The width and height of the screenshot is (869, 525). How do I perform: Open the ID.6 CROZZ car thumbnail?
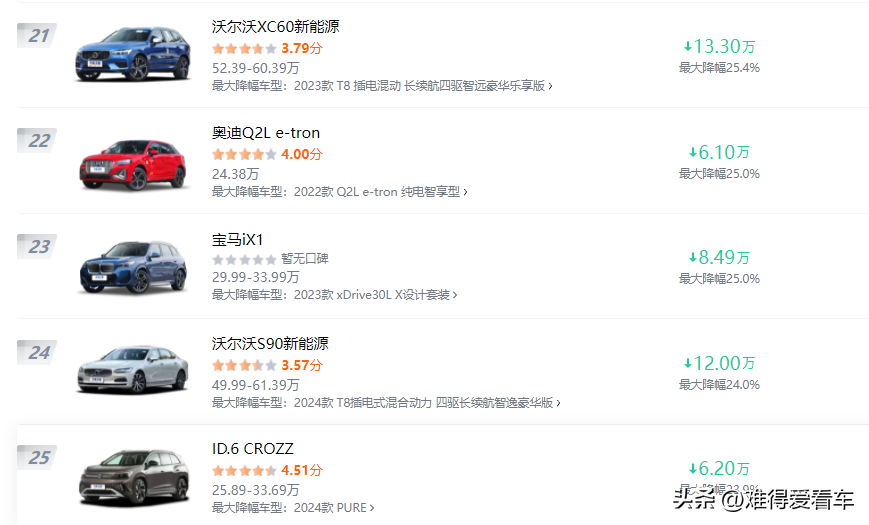pyautogui.click(x=132, y=477)
